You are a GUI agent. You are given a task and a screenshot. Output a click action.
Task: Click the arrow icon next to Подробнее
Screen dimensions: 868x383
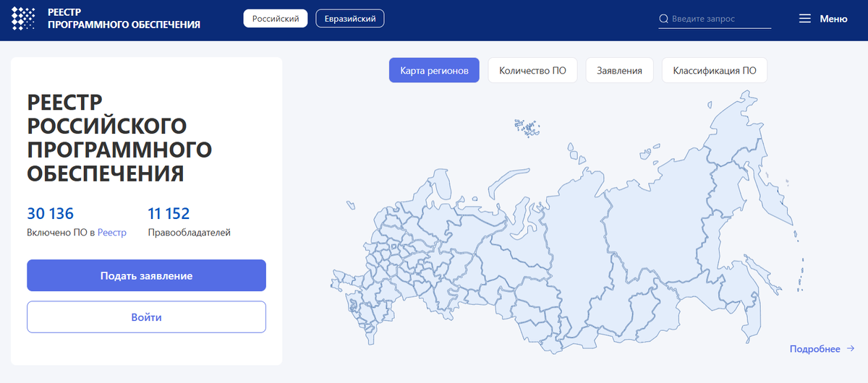tap(850, 349)
